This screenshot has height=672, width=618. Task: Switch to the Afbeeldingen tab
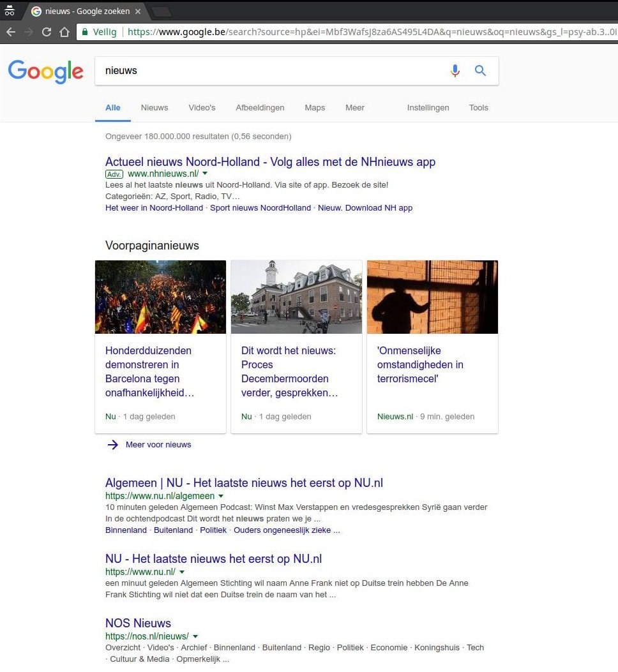(x=260, y=108)
